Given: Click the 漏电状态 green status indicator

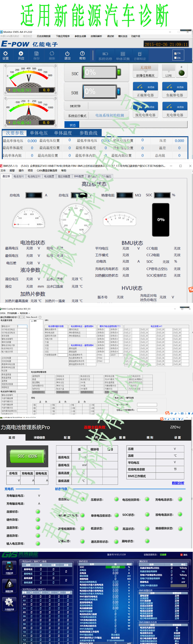Looking at the screenshot, I should point(147,541).
